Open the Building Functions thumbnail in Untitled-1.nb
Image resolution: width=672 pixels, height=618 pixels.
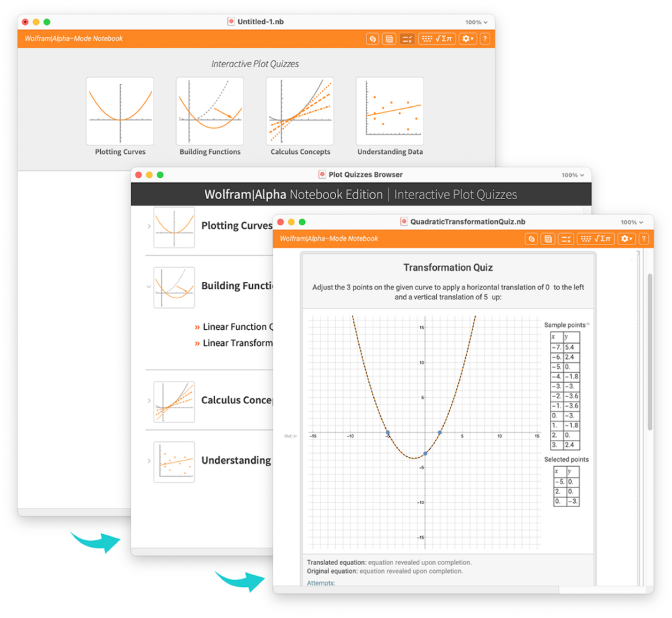(x=210, y=111)
